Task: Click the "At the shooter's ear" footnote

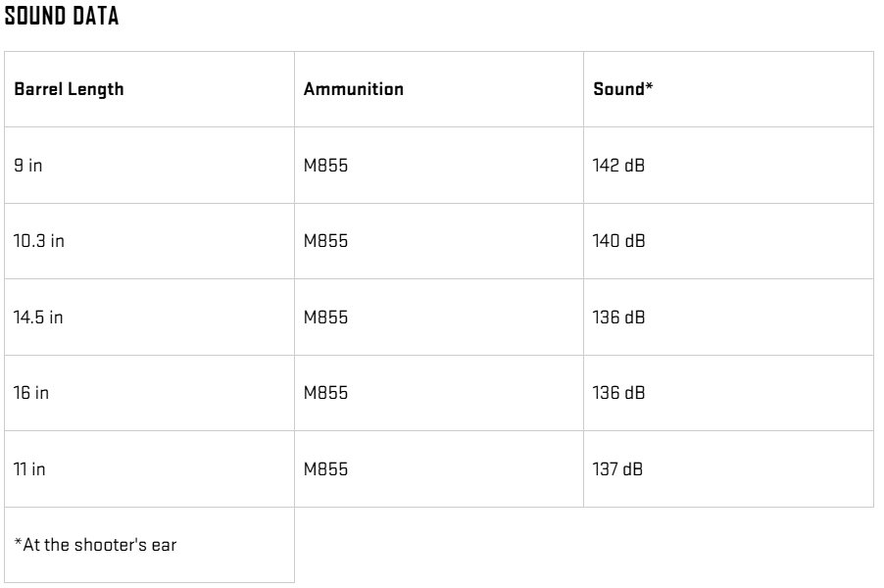Action: 95,545
